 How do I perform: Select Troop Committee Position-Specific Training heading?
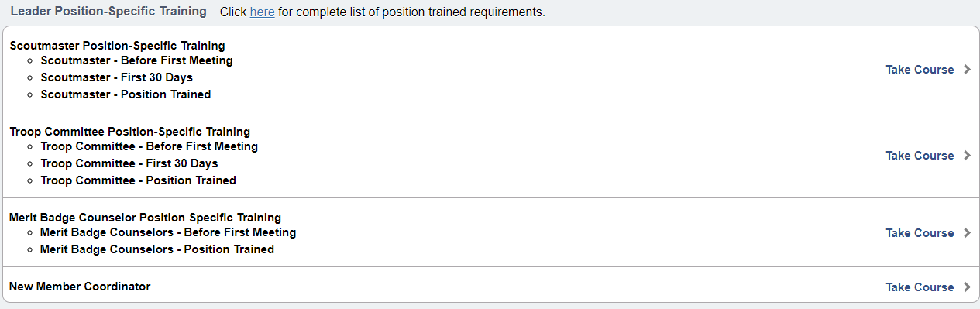130,132
